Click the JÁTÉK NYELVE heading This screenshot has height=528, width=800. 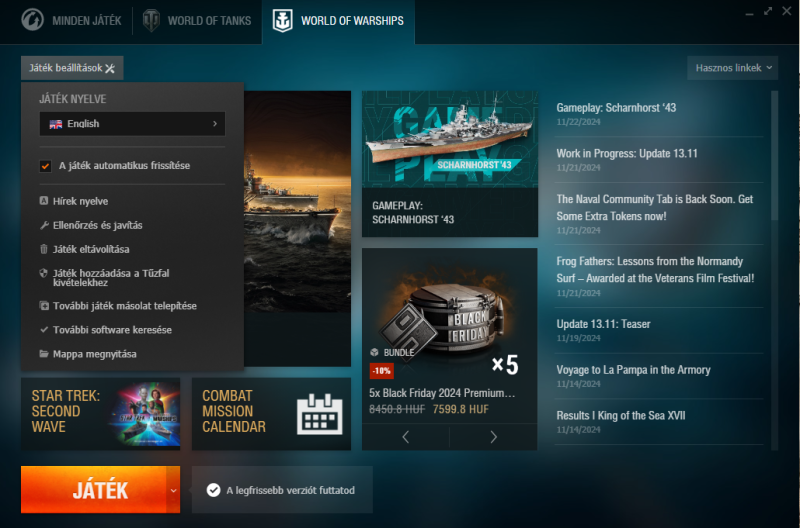[x=72, y=99]
